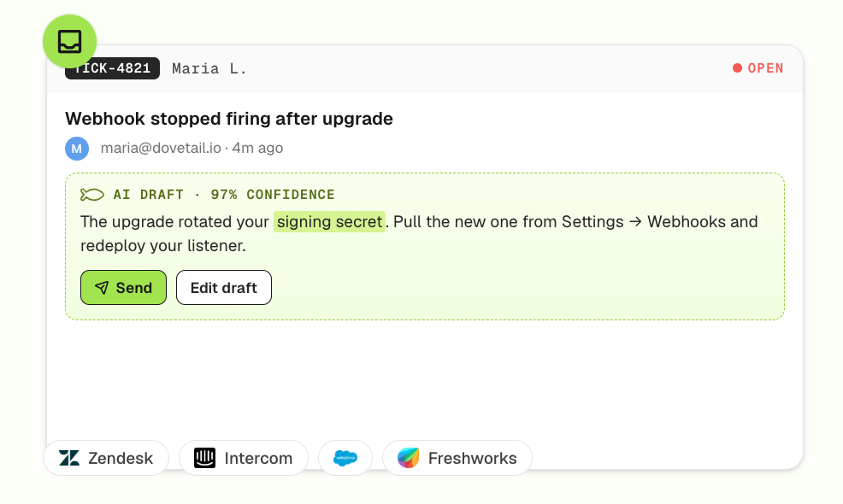843x504 pixels.
Task: Open the 'Webhook stopped firing after upgrade' title
Action: pos(229,118)
